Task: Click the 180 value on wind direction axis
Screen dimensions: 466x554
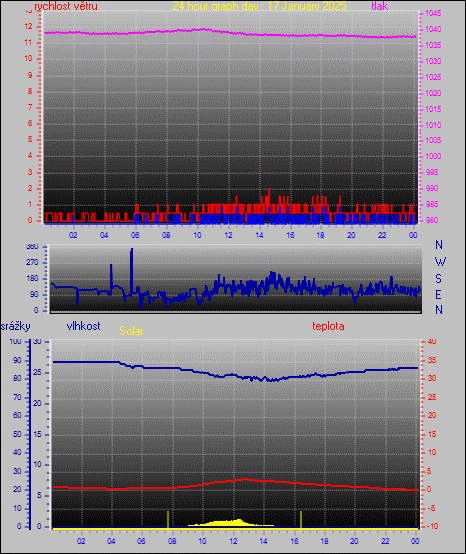Action: (x=32, y=278)
